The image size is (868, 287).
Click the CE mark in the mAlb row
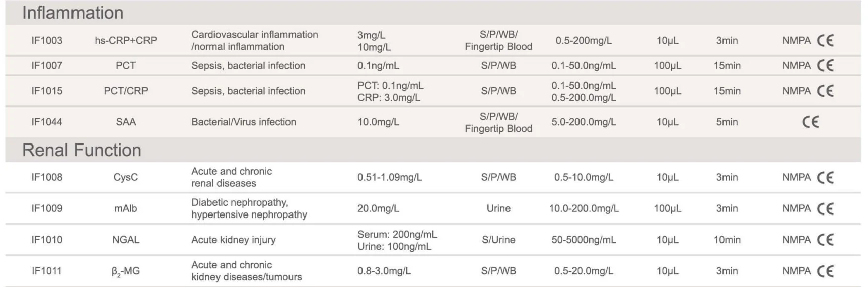tap(825, 208)
